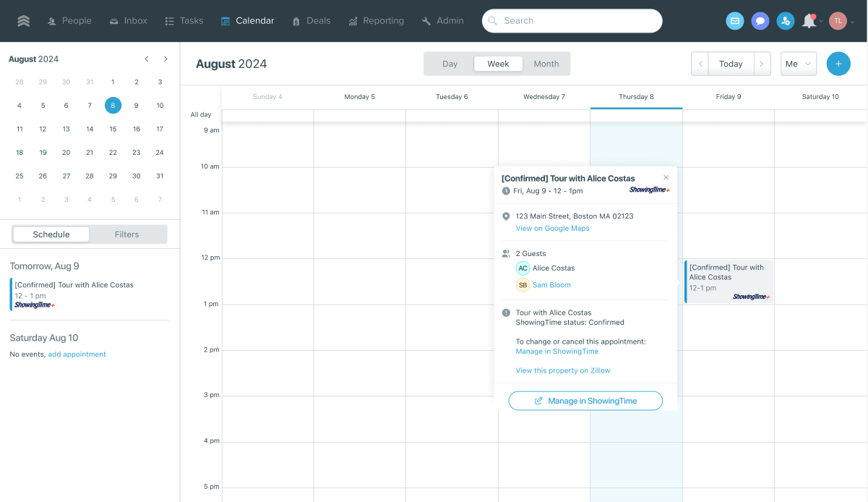This screenshot has width=868, height=502.
Task: Open the Friday calendar Tour event block
Action: pos(729,281)
